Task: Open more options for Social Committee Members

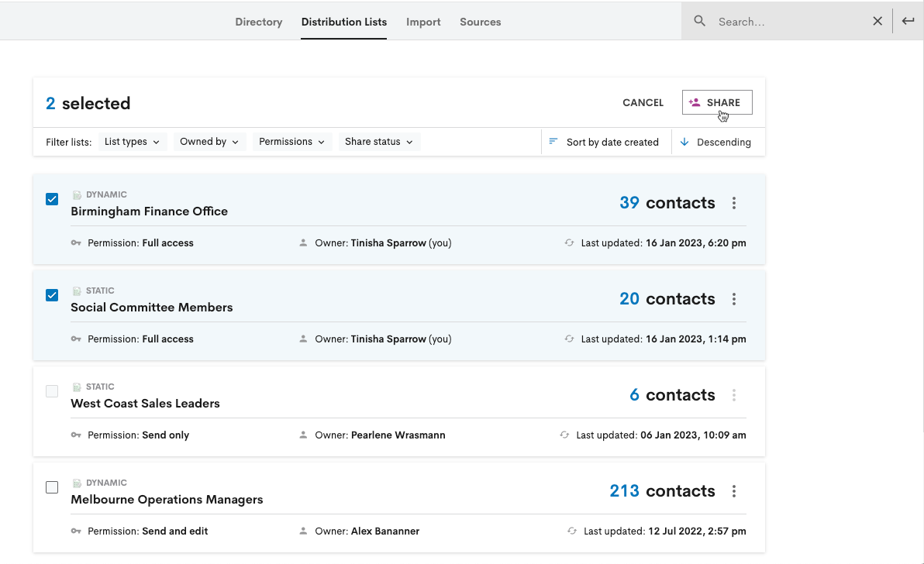Action: tap(733, 299)
